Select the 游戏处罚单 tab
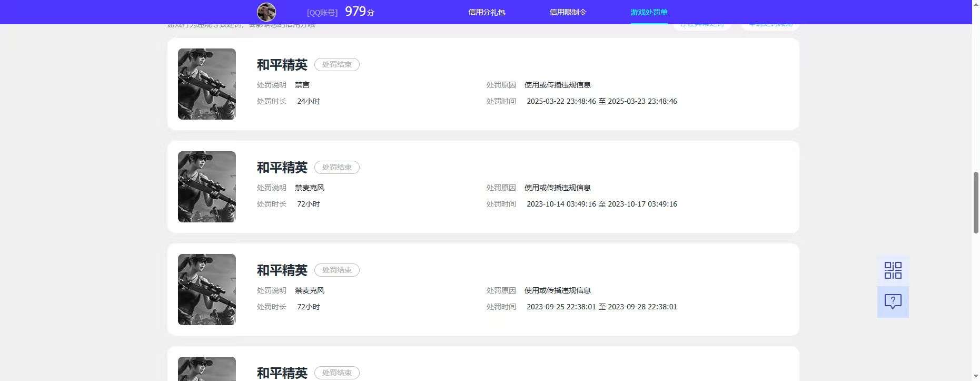The image size is (980, 381). click(649, 12)
